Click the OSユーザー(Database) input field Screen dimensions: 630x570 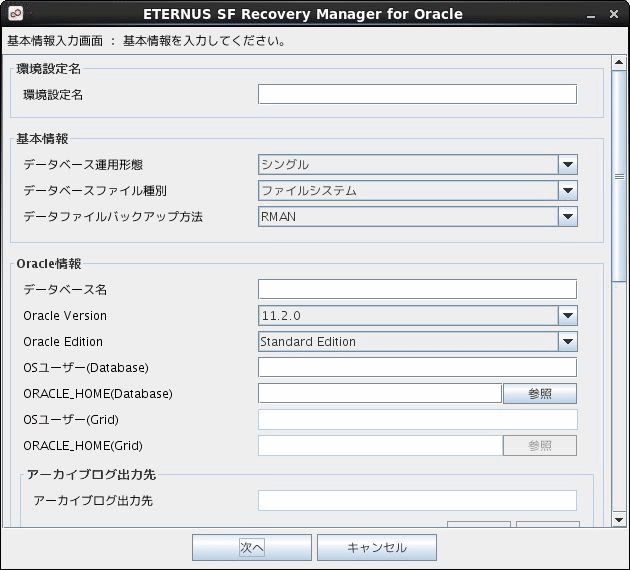tap(417, 368)
